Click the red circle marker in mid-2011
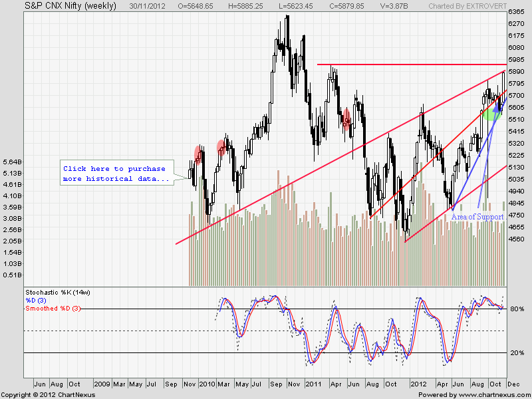 click(x=346, y=118)
